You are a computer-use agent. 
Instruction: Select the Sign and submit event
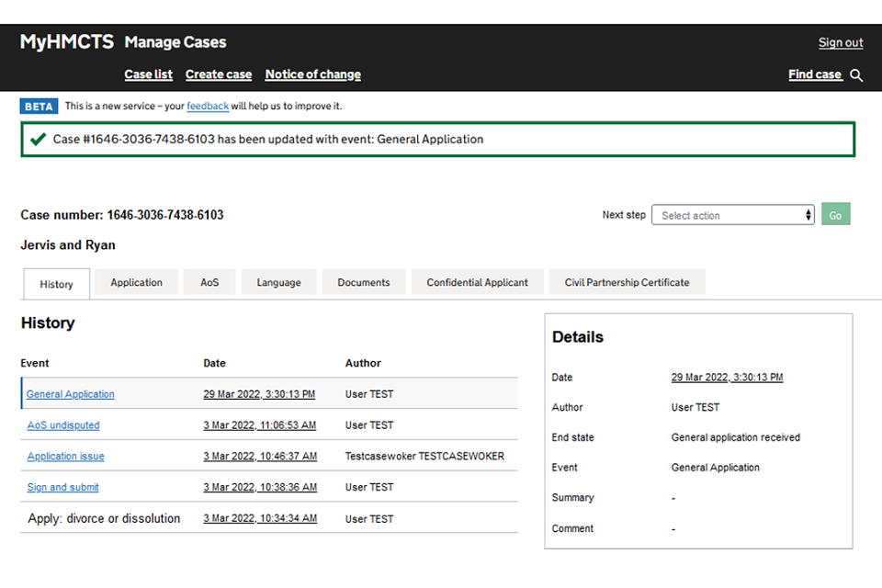(62, 488)
